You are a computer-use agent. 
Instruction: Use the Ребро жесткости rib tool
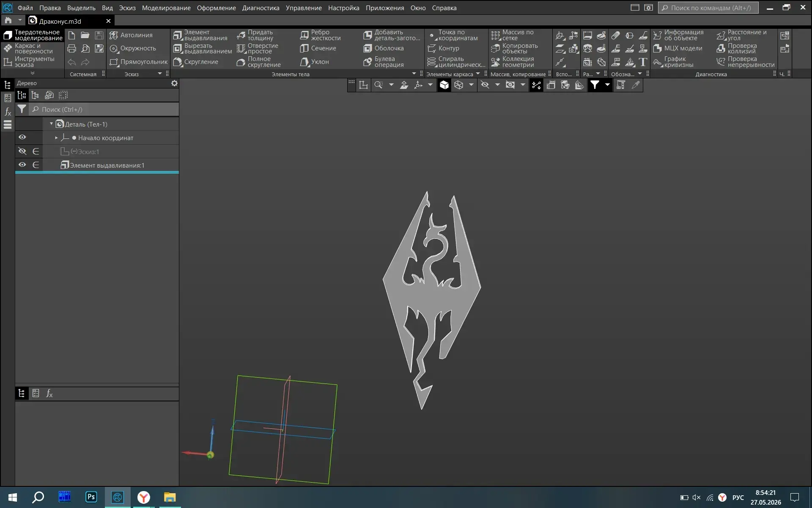tap(320, 35)
